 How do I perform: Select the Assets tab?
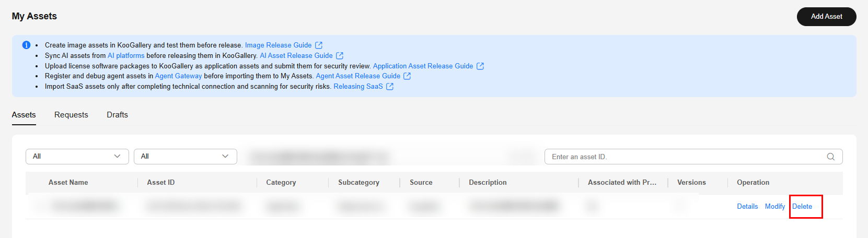coord(24,115)
